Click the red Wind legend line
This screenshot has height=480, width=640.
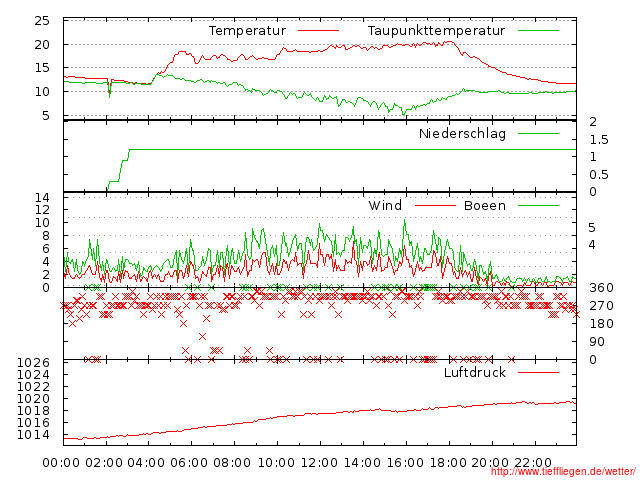click(435, 205)
